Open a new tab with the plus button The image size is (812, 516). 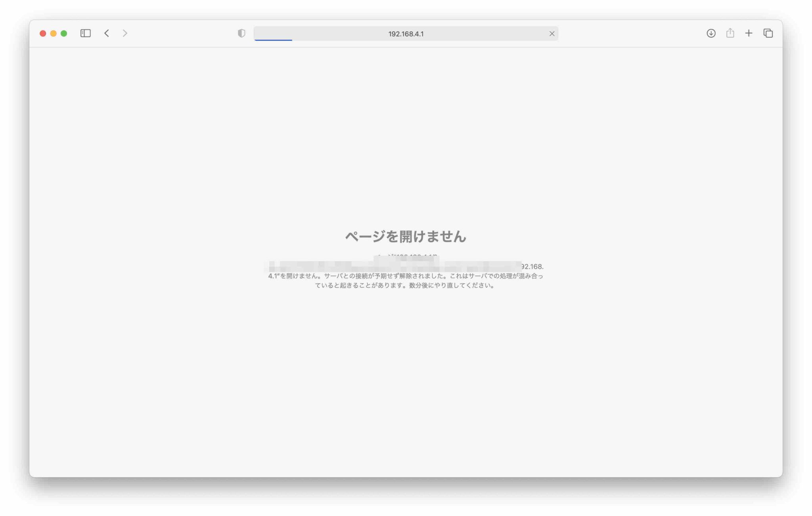(x=749, y=33)
